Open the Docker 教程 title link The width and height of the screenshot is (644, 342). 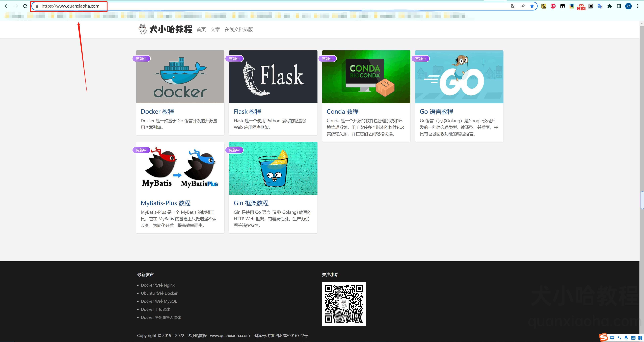157,111
